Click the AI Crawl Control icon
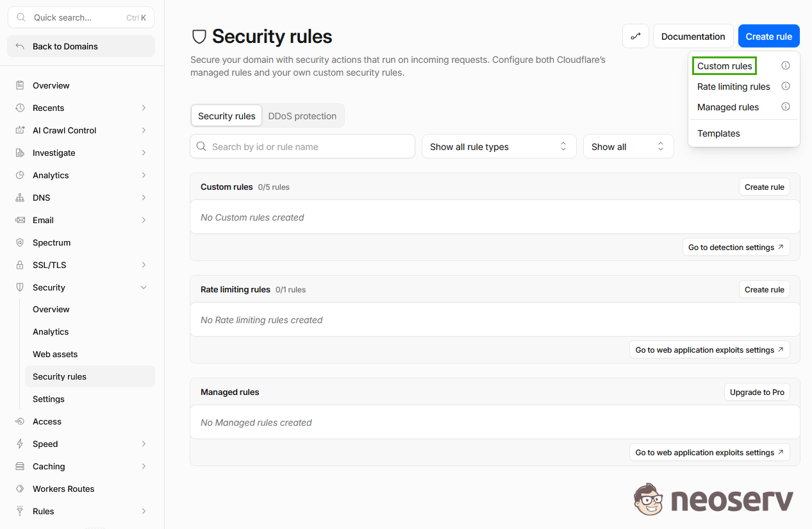The image size is (812, 529). click(x=20, y=130)
